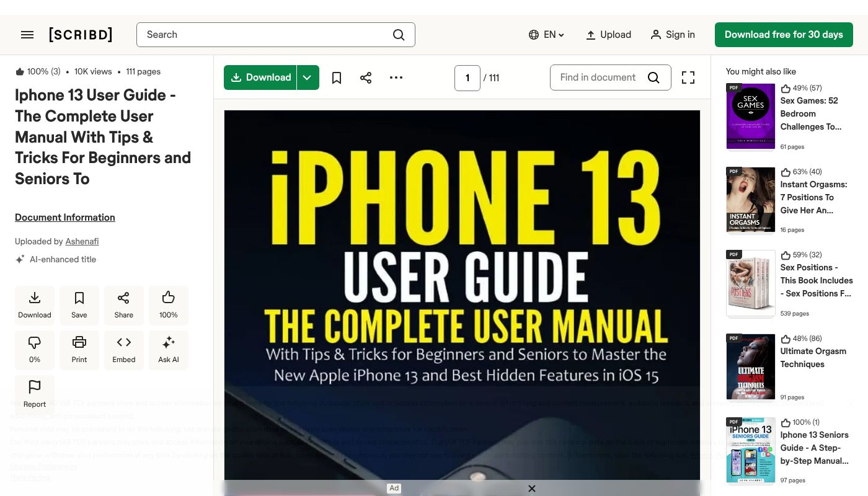This screenshot has width=868, height=496.
Task: Open the three-dots more options menu
Action: 396,77
